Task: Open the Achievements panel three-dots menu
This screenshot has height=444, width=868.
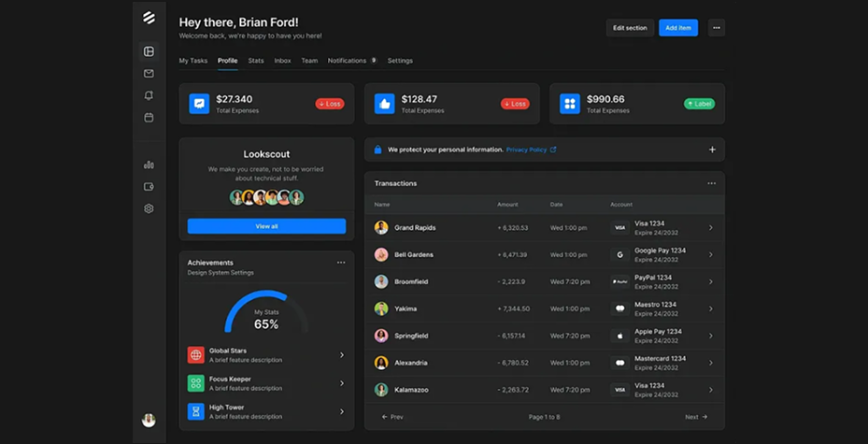Action: coord(341,263)
